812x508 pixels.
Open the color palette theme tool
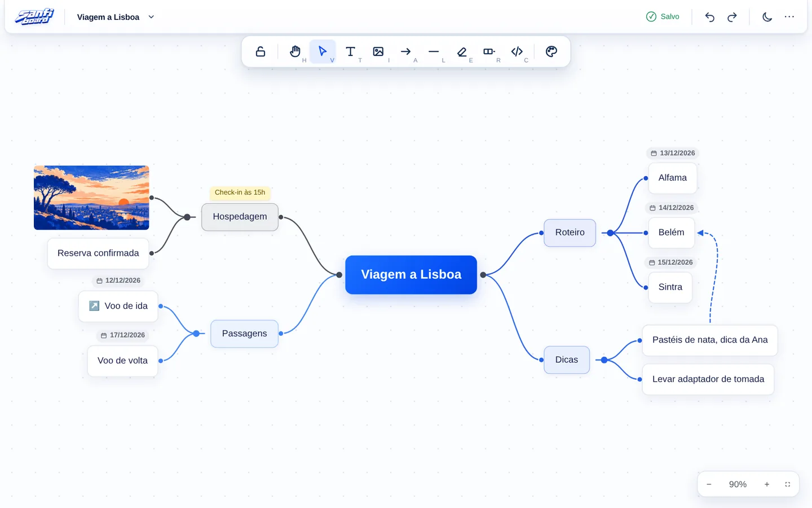point(551,51)
